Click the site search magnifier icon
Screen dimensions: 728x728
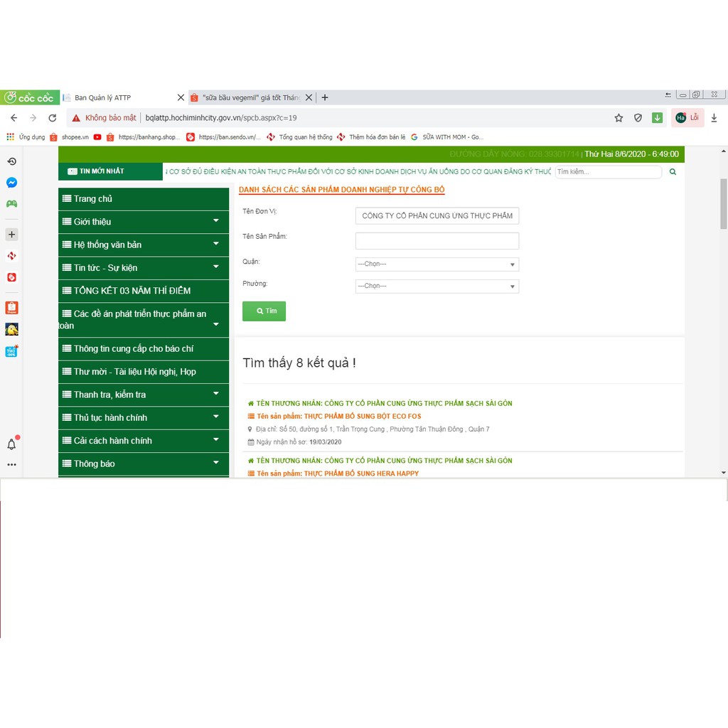click(673, 171)
